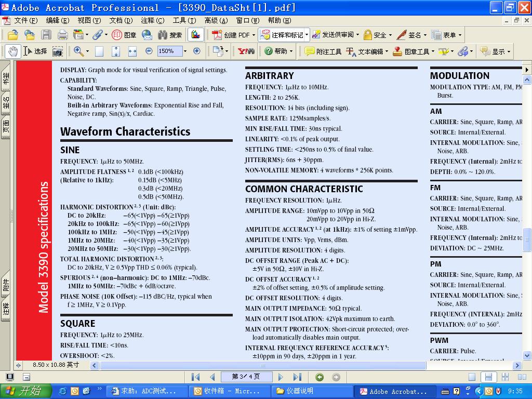
Task: Click the Print icon
Action: point(62,35)
